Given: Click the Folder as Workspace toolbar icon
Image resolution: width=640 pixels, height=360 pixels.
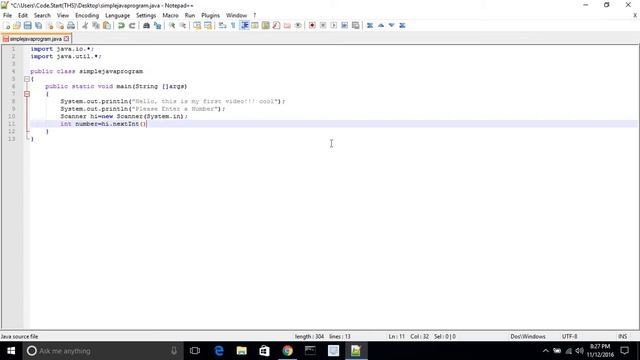Looking at the screenshot, I should coord(287,25).
